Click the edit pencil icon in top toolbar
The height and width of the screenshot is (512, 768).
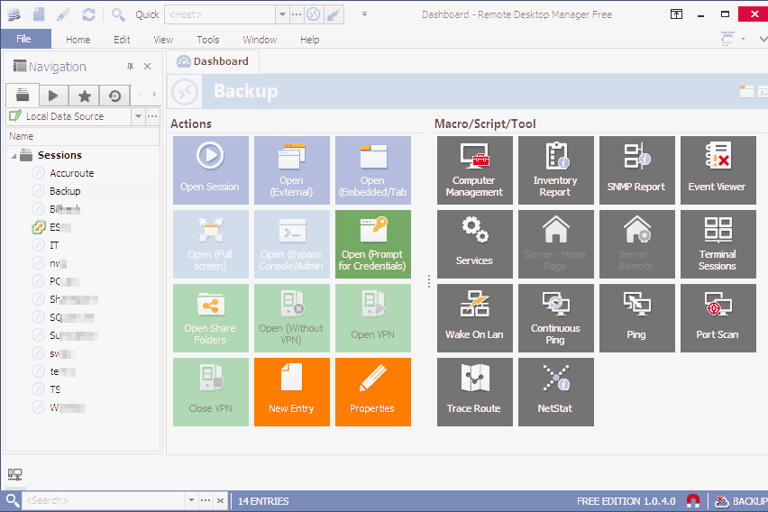(63, 14)
